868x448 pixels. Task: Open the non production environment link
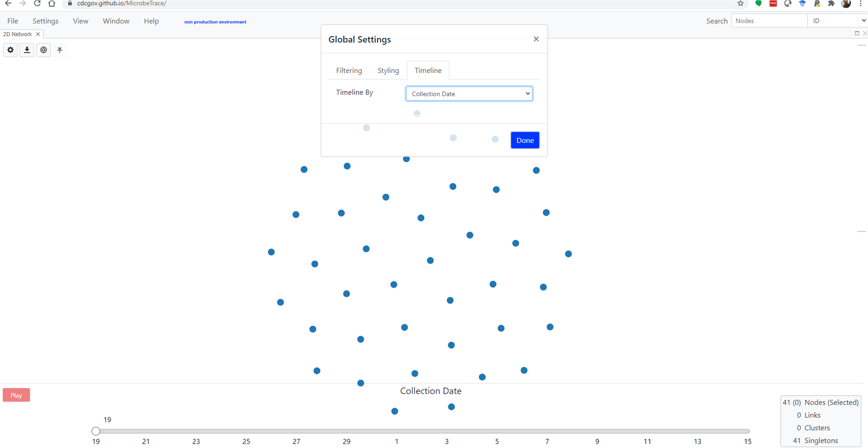click(x=215, y=21)
